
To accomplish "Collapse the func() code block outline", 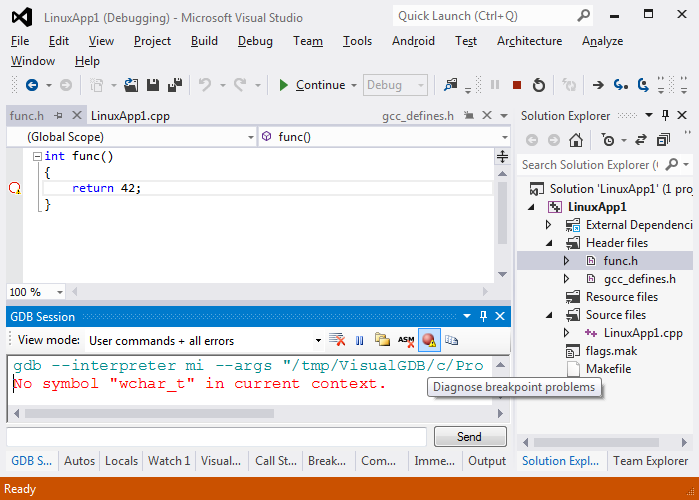I will point(37,156).
